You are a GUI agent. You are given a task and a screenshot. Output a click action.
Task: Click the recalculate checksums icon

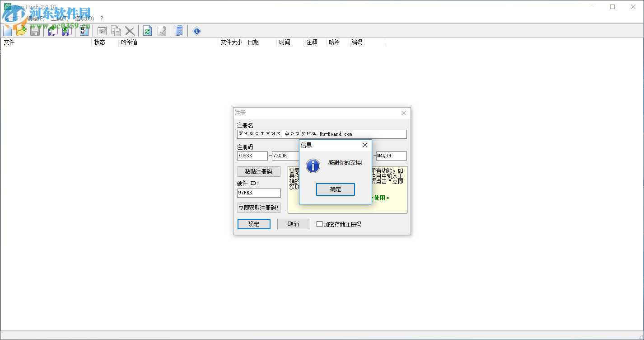(x=148, y=31)
